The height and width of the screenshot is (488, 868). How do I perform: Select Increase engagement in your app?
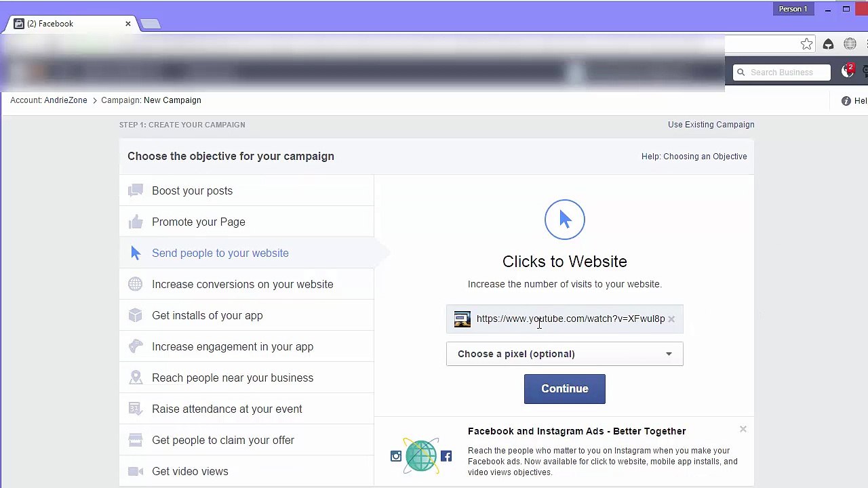246,346
